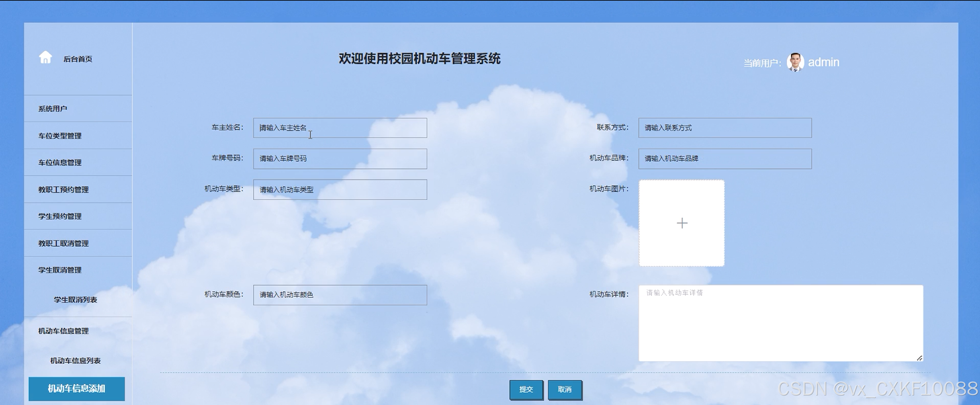Select 学生取消列表 submenu item
This screenshot has width=980, height=405.
(x=75, y=300)
